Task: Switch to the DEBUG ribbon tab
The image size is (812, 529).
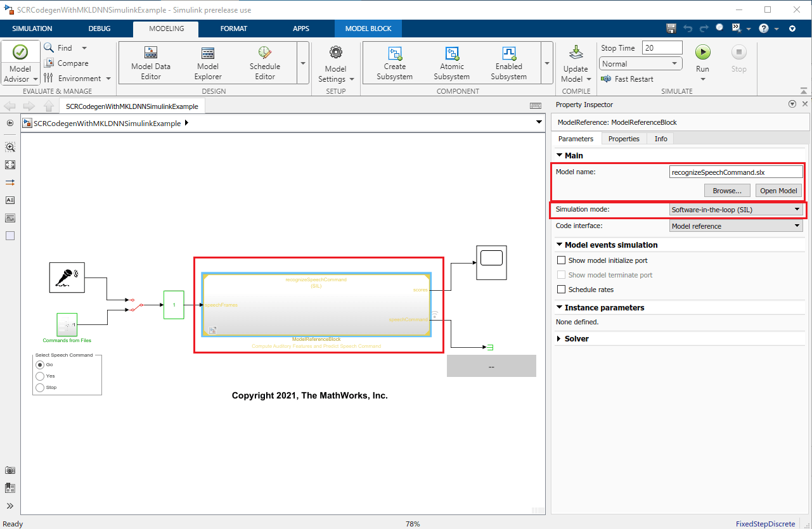Action: [100, 29]
